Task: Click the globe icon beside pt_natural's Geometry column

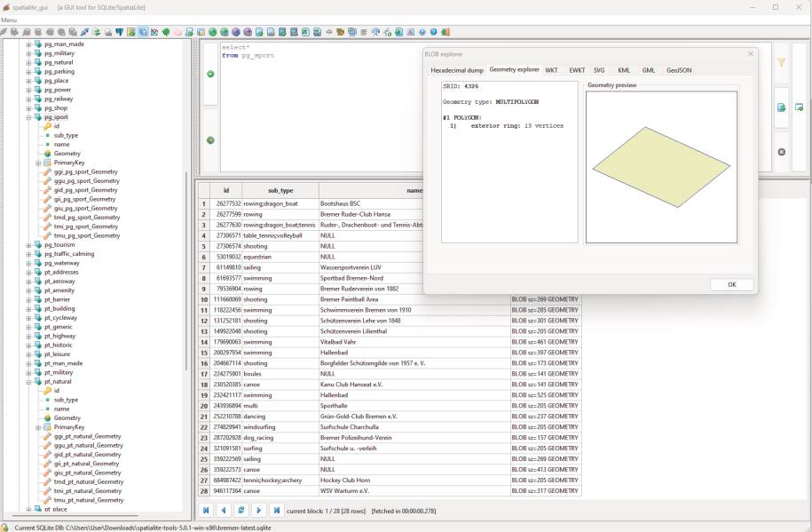Action: pos(48,418)
